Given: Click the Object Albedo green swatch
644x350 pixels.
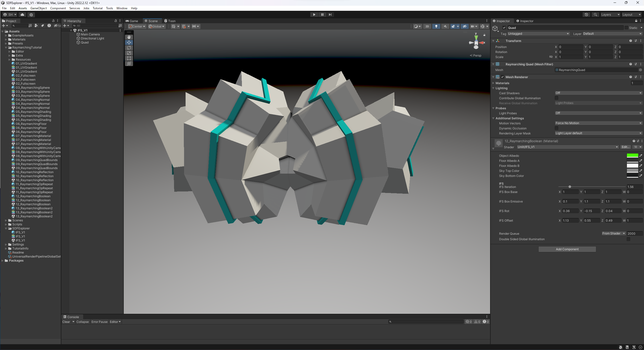Looking at the screenshot, I should [632, 156].
